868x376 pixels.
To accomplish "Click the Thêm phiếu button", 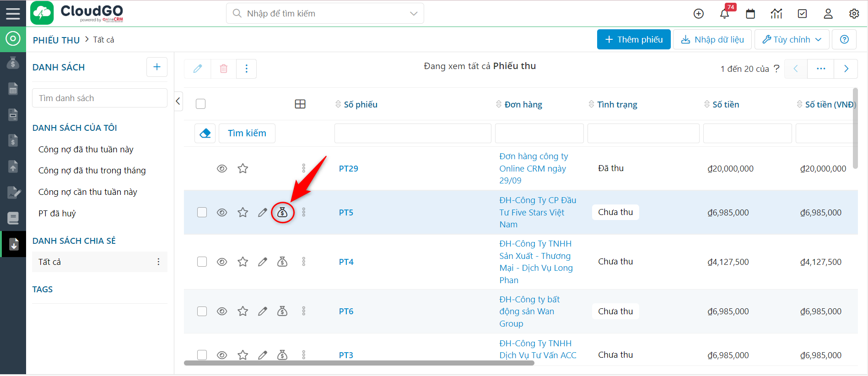I will coord(633,39).
